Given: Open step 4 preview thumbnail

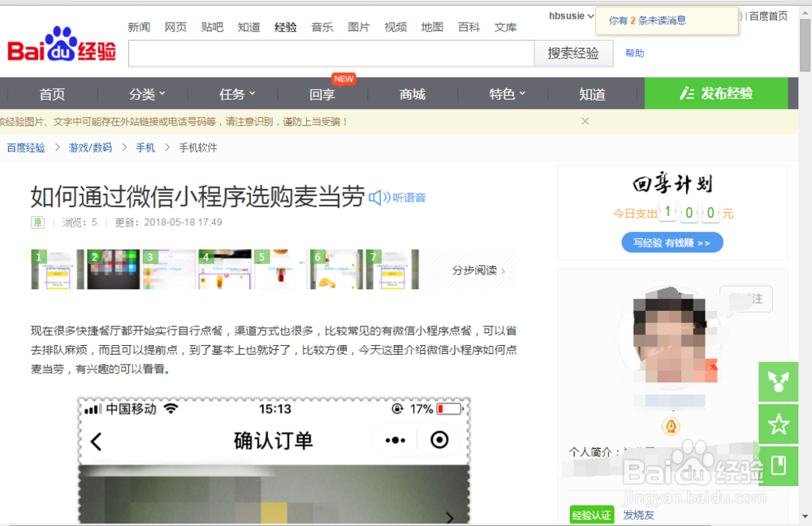Looking at the screenshot, I should (x=224, y=269).
